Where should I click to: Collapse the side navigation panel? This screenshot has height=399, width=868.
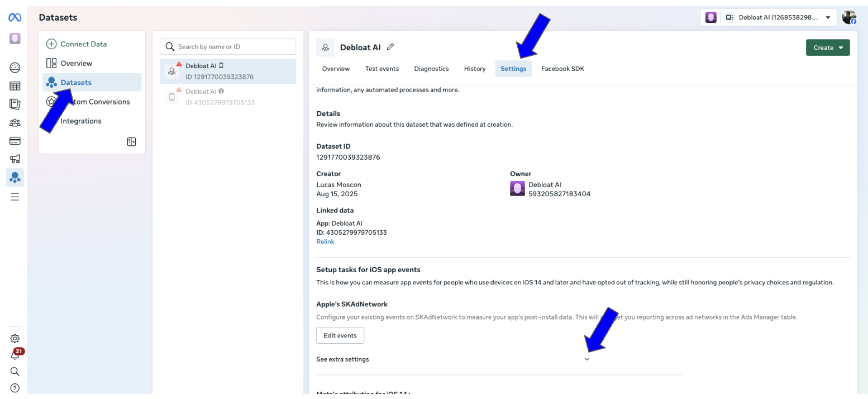(x=131, y=142)
